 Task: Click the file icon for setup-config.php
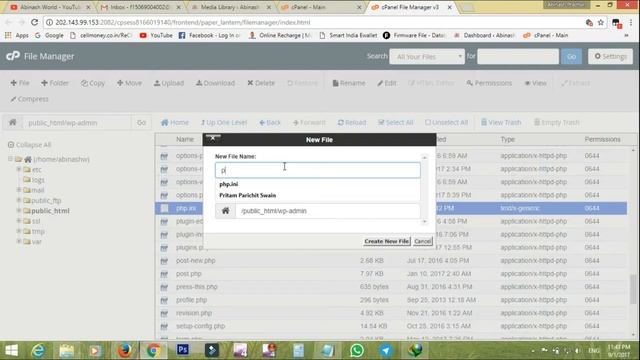[x=164, y=327]
